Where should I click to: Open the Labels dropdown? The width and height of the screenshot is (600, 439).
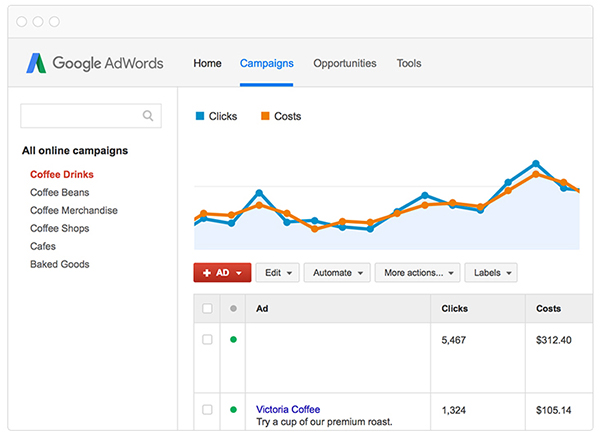tap(491, 273)
